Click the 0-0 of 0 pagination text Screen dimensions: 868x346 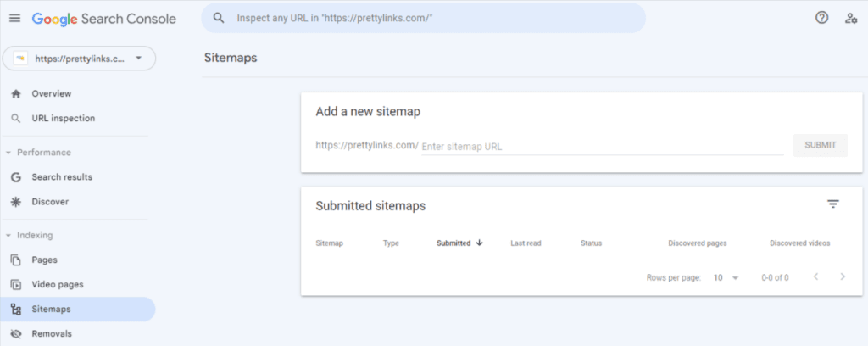(775, 278)
